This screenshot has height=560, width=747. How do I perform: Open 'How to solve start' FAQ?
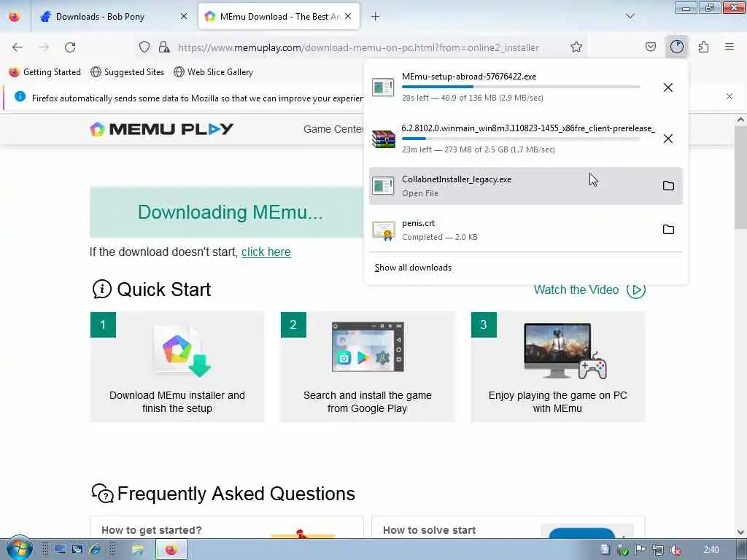coord(429,530)
